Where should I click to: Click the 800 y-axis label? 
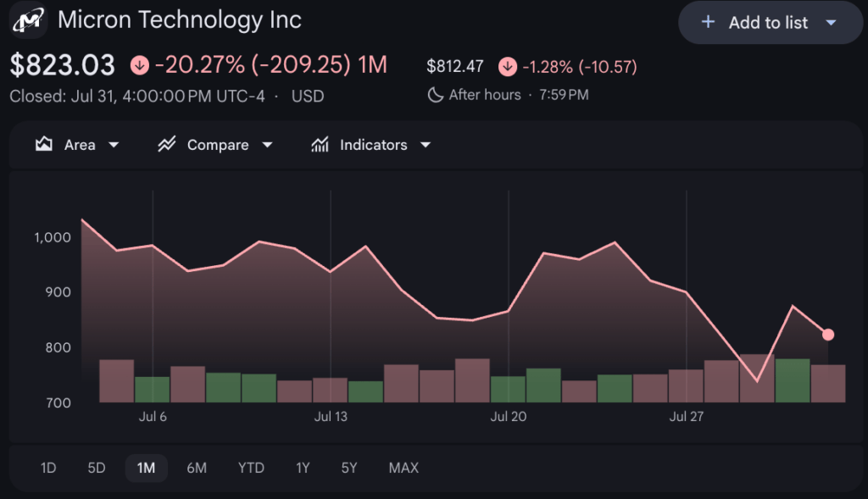(x=58, y=347)
